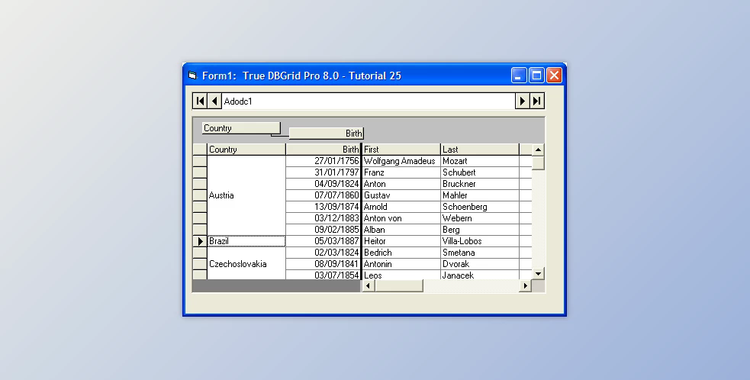Click the Birth button in grouping area
Viewport: 750px width, 380px height.
tap(326, 133)
